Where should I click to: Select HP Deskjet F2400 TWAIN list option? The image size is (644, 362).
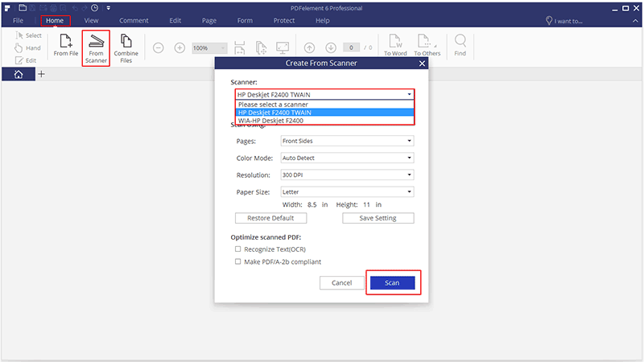point(324,113)
